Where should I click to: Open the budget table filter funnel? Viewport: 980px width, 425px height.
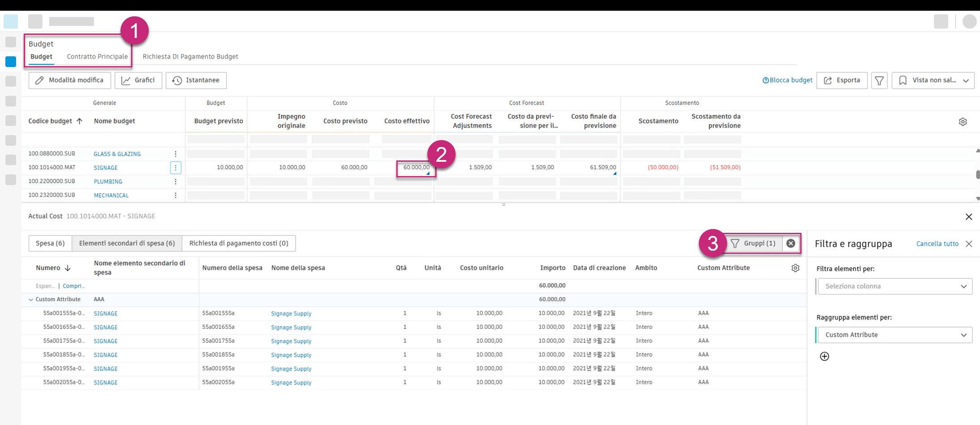tap(879, 80)
